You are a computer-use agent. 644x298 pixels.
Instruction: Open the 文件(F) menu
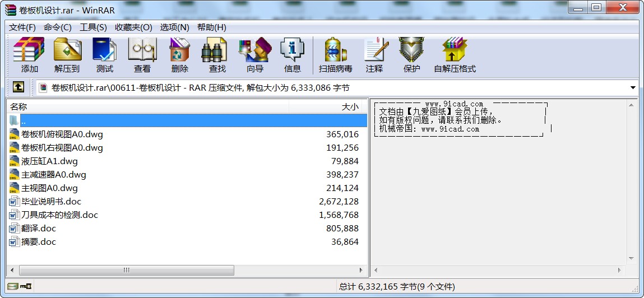(22, 27)
